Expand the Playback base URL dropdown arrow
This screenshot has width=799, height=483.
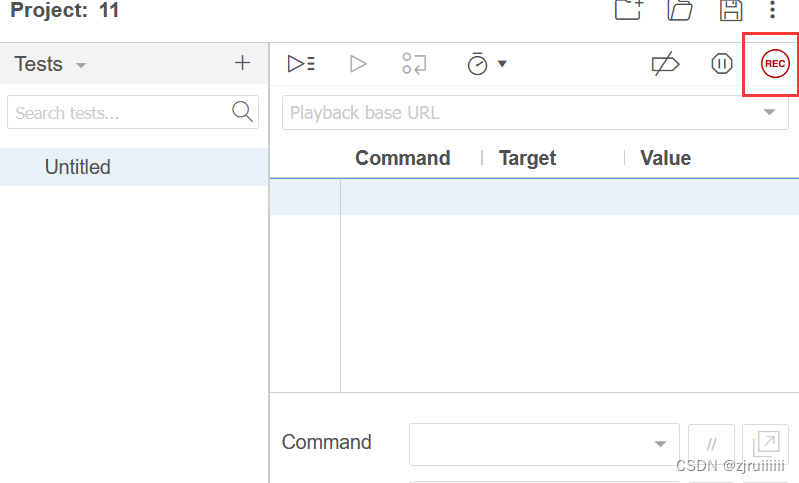coord(769,112)
